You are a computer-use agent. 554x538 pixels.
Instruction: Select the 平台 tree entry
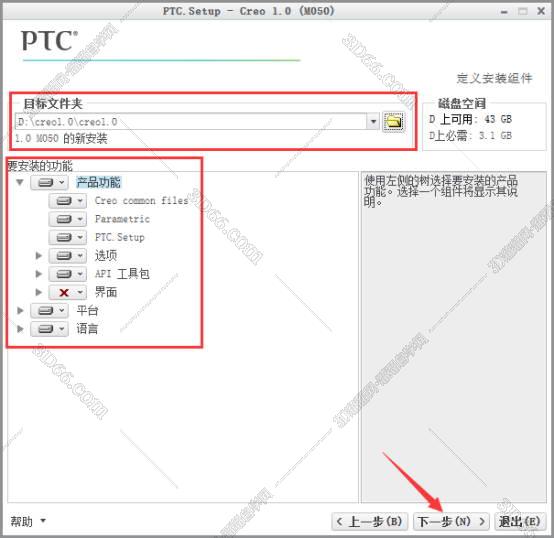pos(87,311)
